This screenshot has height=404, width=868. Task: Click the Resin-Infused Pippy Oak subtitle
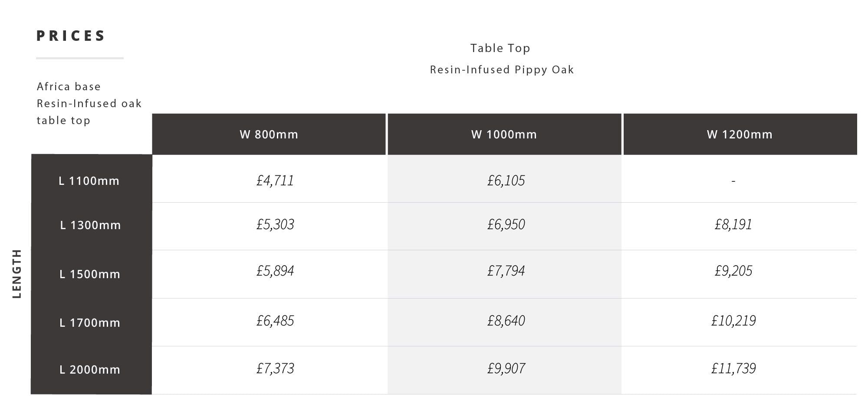(x=502, y=70)
